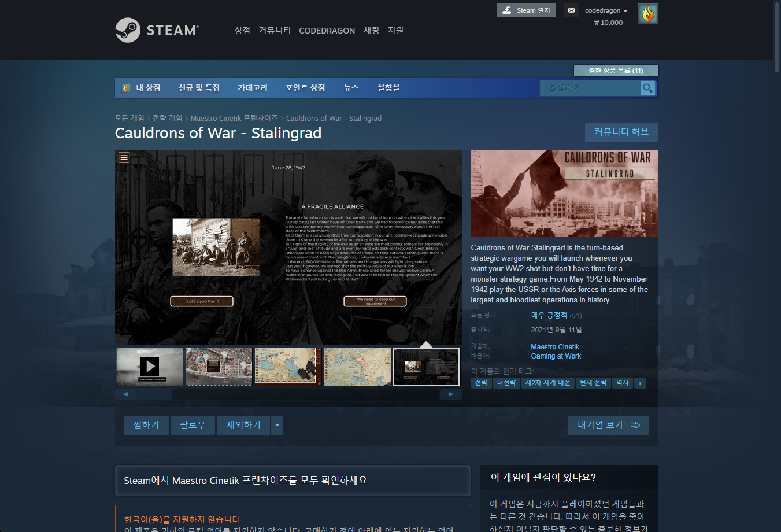The width and height of the screenshot is (781, 532).
Task: Open the inbox envelope icon
Action: point(571,10)
